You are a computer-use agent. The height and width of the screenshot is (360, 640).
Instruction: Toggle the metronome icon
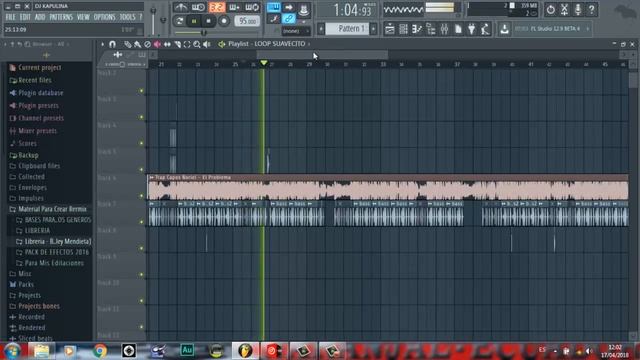[x=180, y=7]
